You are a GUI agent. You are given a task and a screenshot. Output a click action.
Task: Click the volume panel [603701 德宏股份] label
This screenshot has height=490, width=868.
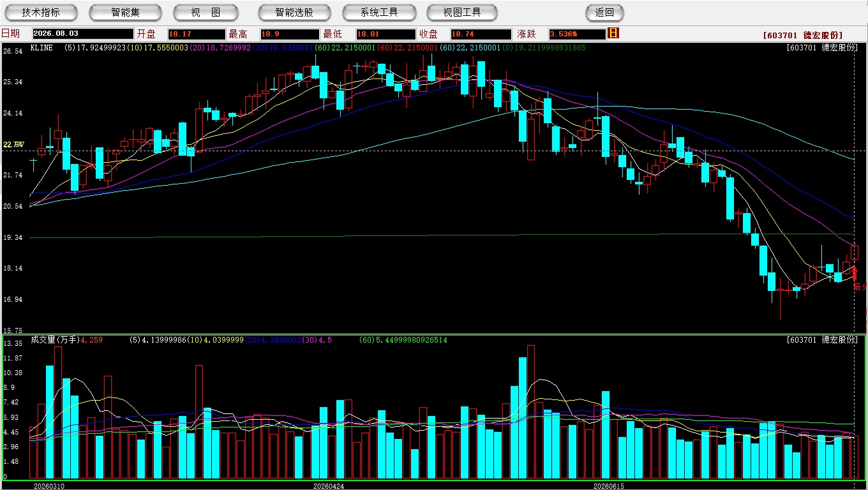822,340
